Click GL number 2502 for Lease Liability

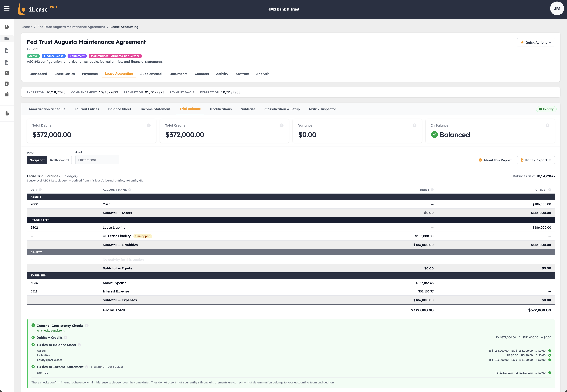pyautogui.click(x=34, y=227)
